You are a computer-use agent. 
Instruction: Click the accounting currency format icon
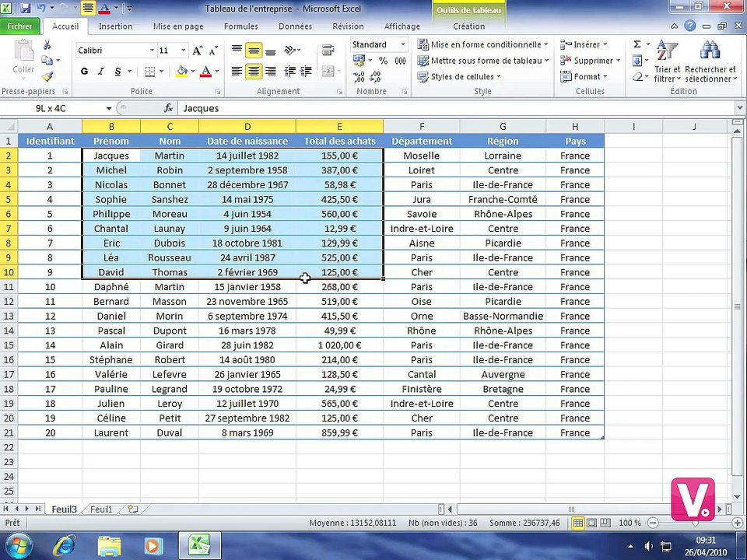click(x=359, y=61)
